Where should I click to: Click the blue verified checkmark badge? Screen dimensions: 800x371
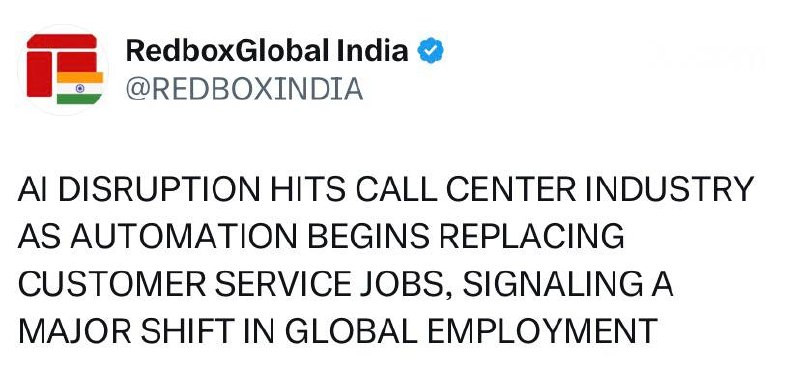431,51
